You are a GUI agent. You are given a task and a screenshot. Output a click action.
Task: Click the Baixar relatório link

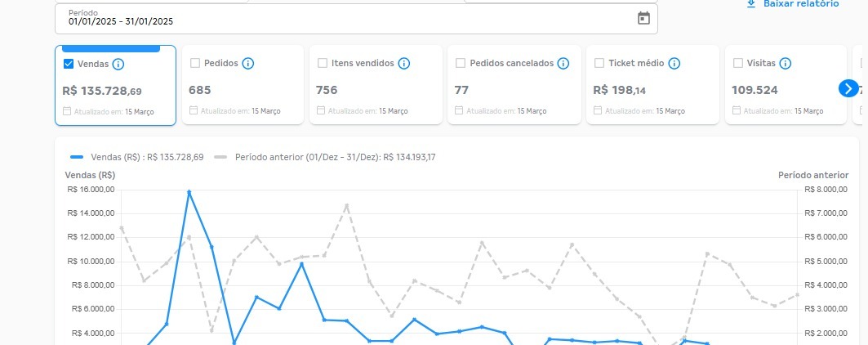[x=800, y=4]
